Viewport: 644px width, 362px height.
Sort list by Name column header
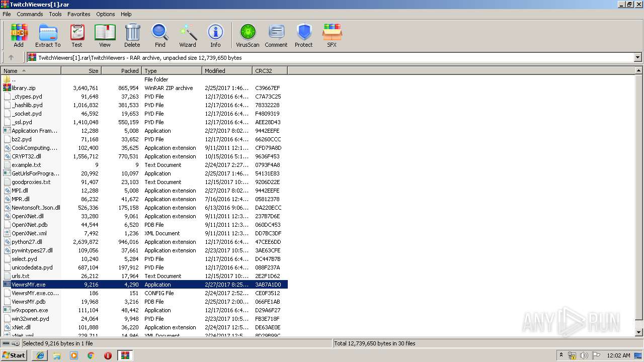pos(31,71)
